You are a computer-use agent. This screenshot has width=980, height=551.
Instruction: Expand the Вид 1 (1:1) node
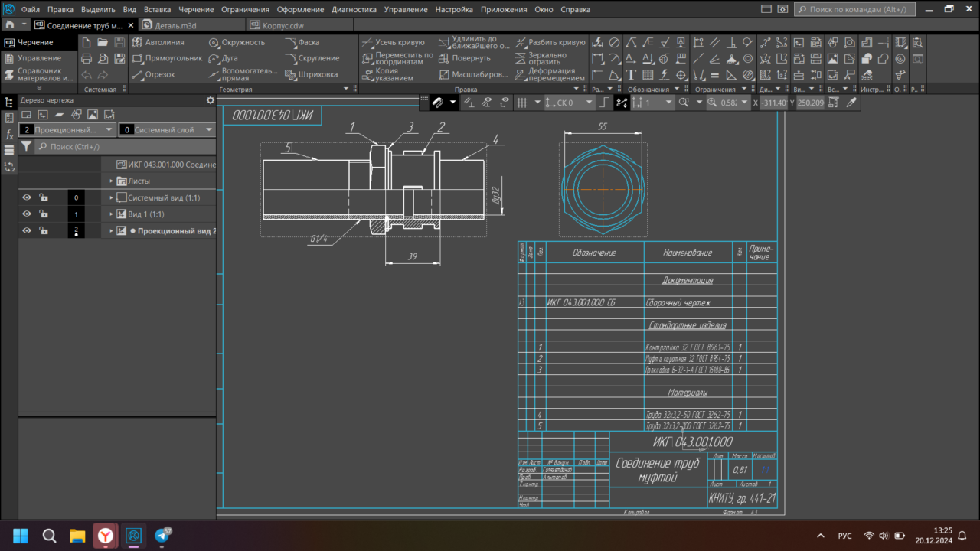pyautogui.click(x=112, y=214)
